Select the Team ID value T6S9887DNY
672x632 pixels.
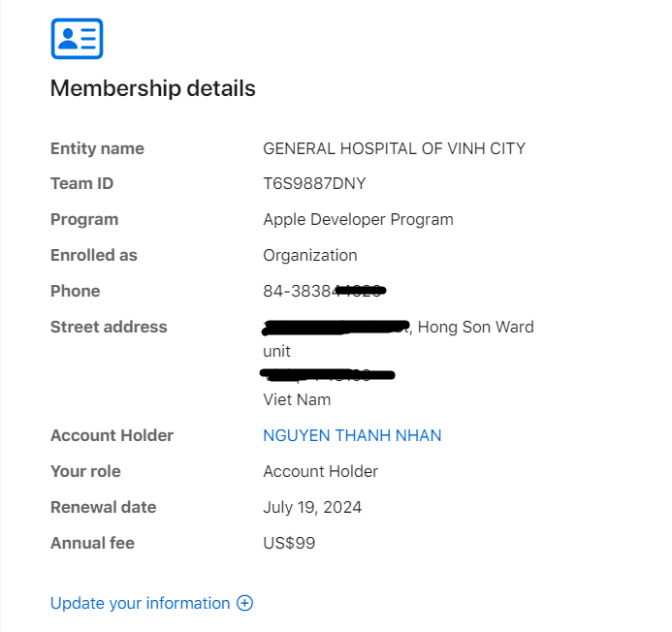314,183
